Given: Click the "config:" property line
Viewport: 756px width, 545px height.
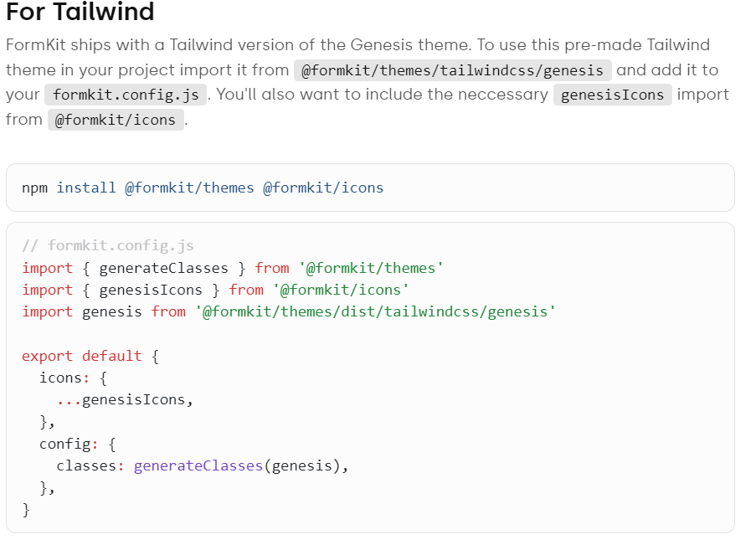Looking at the screenshot, I should pos(78,445).
